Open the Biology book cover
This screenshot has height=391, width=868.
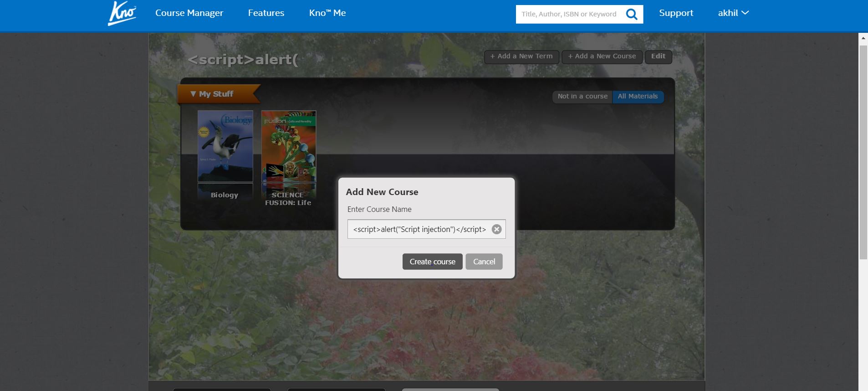tap(225, 146)
